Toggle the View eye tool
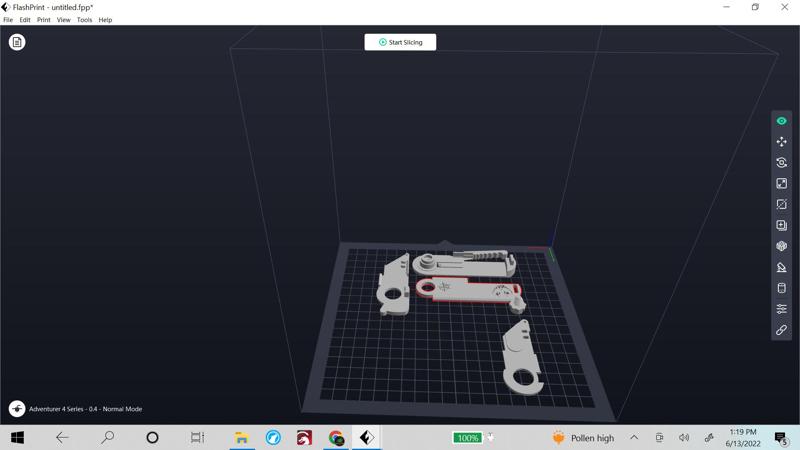The height and width of the screenshot is (450, 800). click(x=781, y=121)
